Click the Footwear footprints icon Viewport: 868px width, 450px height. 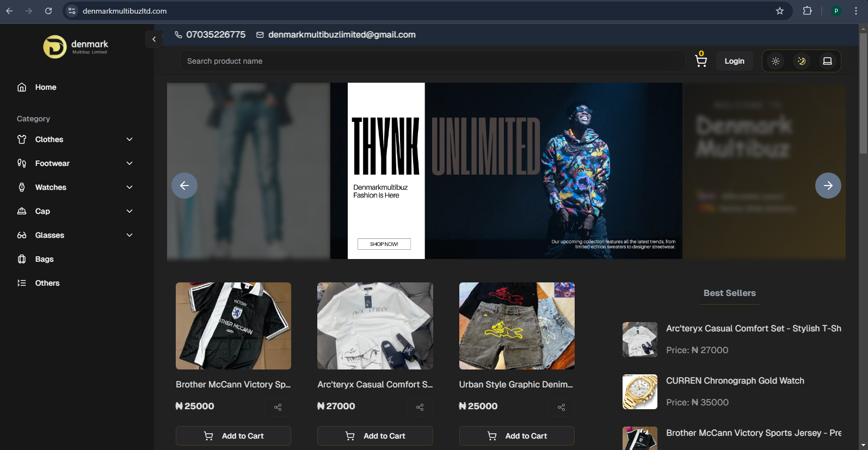point(22,163)
